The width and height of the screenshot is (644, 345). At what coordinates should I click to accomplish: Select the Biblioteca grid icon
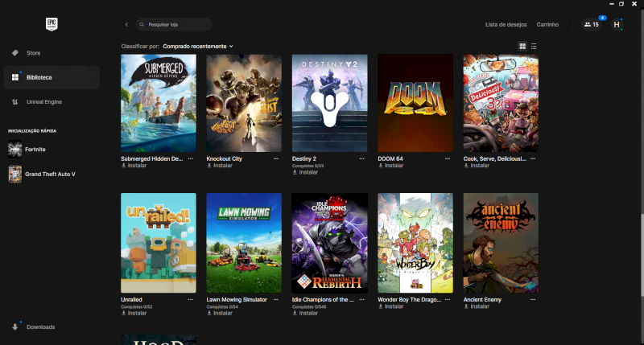15,77
